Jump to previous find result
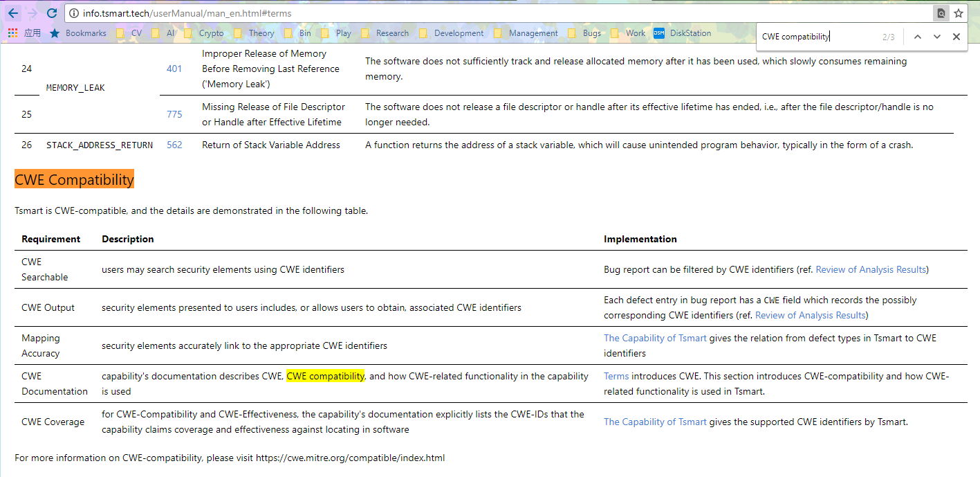 (x=918, y=37)
